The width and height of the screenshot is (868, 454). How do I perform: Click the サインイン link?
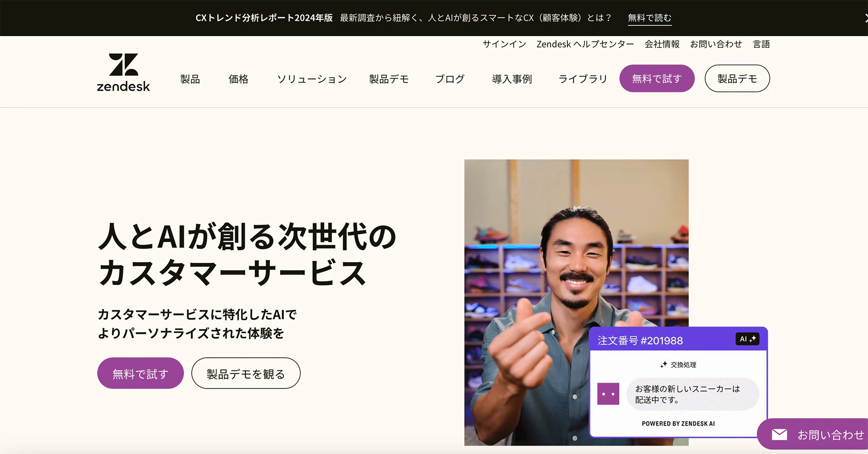pyautogui.click(x=505, y=44)
